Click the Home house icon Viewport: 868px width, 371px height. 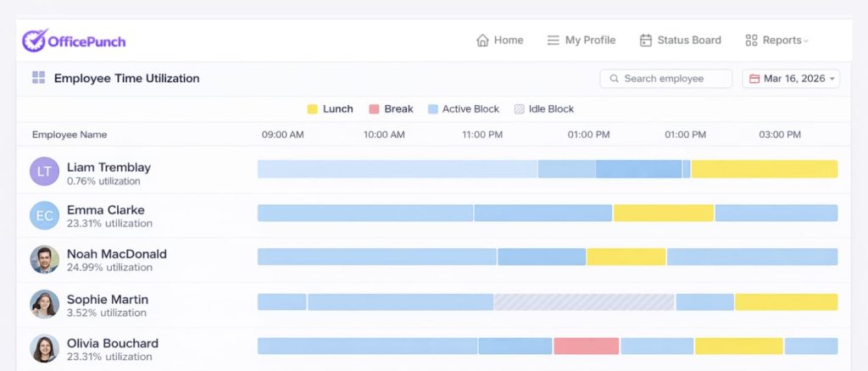[x=482, y=40]
